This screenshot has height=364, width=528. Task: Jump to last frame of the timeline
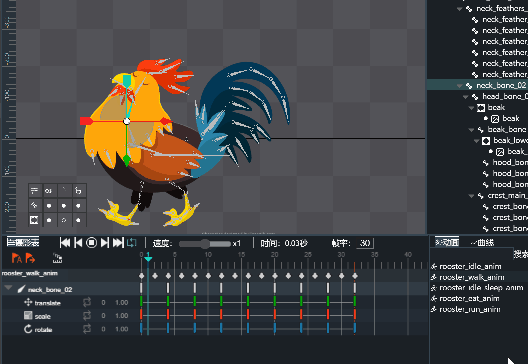(x=118, y=242)
